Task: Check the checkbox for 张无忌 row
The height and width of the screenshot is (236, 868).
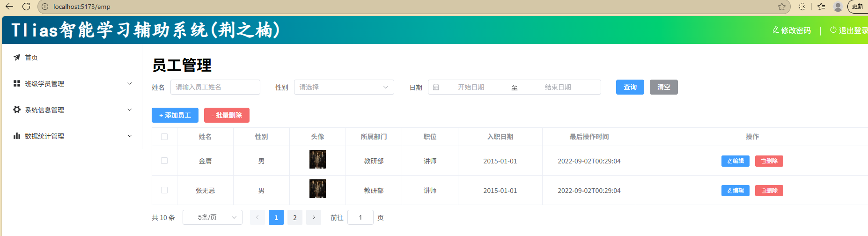Action: click(x=164, y=190)
